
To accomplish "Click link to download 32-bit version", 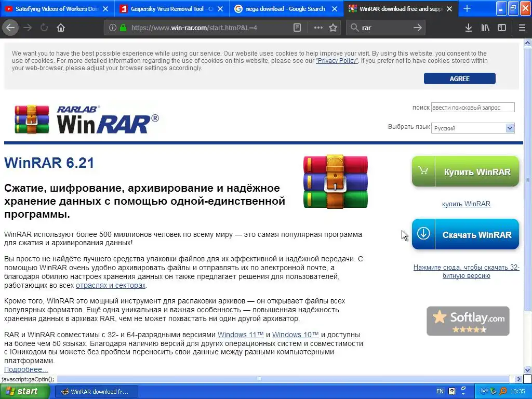I will (466, 271).
